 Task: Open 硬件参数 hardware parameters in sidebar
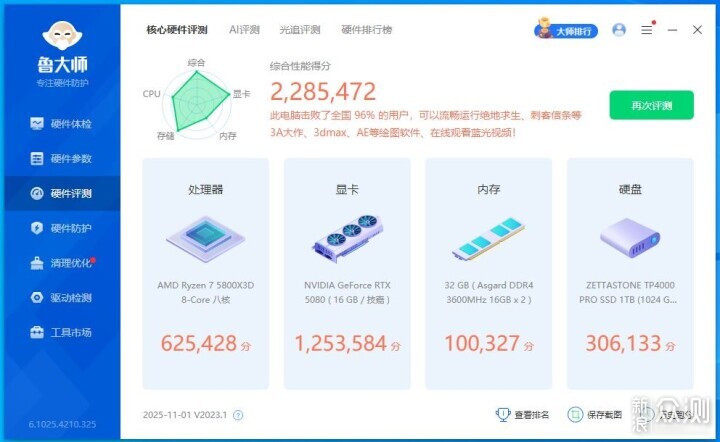(62, 158)
